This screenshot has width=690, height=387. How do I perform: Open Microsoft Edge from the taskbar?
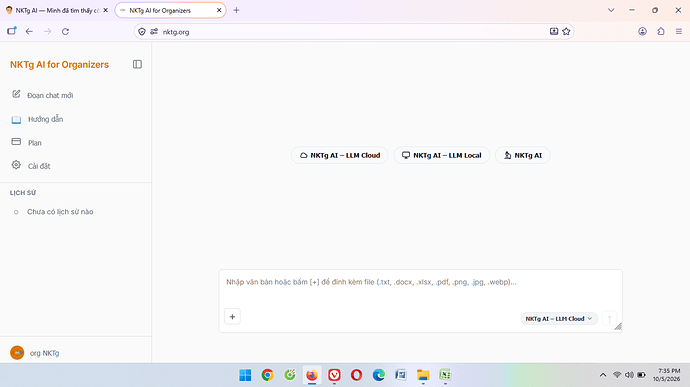[378, 375]
